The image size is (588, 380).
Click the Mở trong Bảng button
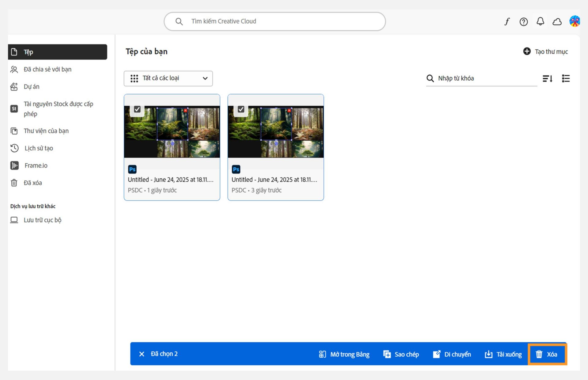344,354
